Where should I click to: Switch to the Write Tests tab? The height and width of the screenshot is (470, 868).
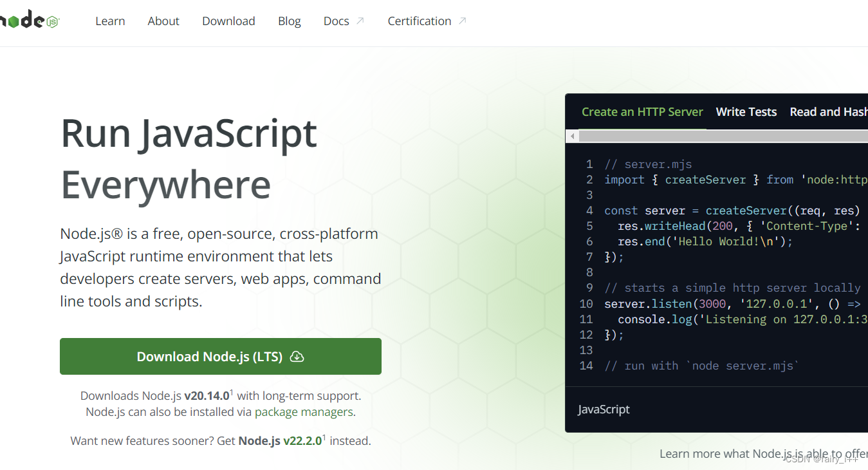[746, 112]
